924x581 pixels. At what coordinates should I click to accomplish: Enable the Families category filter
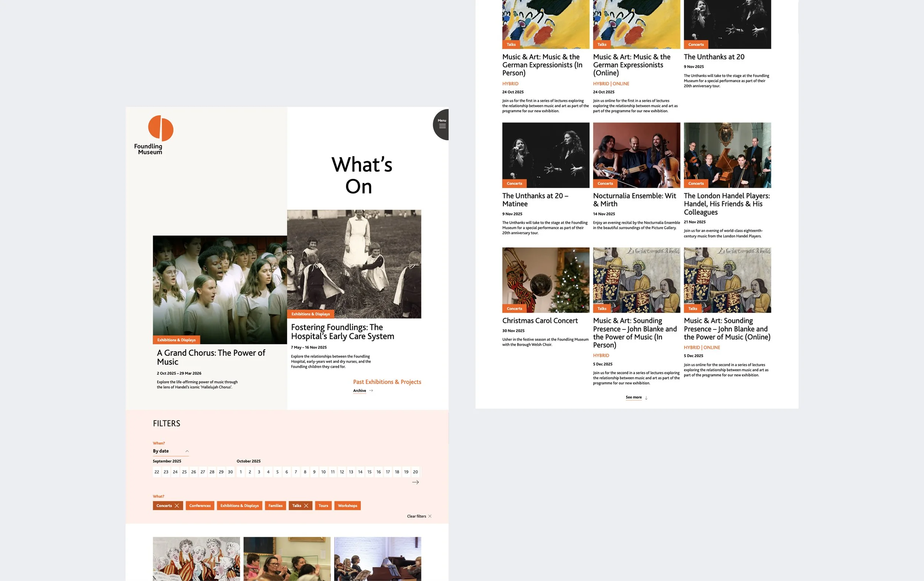[275, 505]
